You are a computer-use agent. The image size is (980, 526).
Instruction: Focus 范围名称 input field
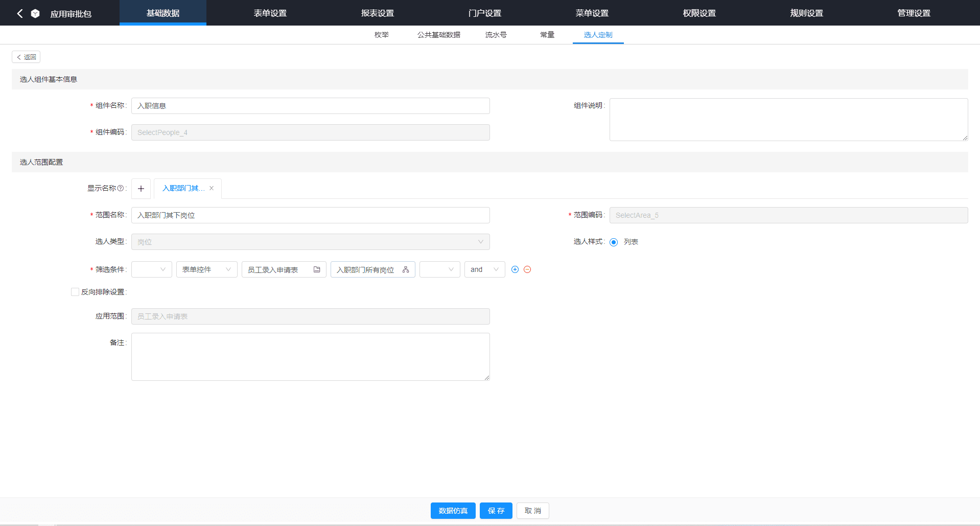pos(311,215)
